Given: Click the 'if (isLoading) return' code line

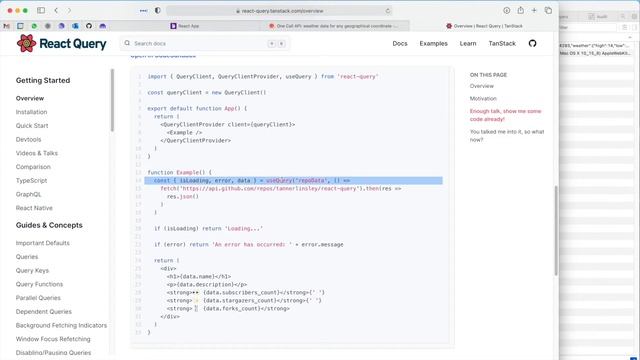Looking at the screenshot, I should tap(208, 229).
